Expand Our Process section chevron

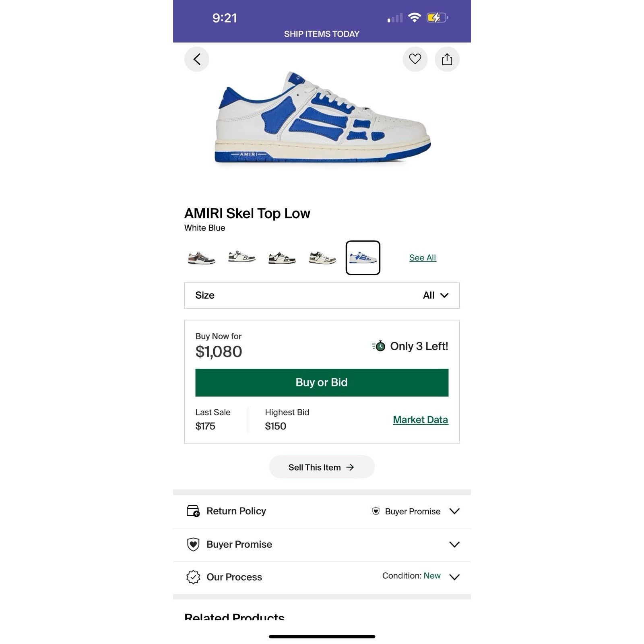point(454,577)
